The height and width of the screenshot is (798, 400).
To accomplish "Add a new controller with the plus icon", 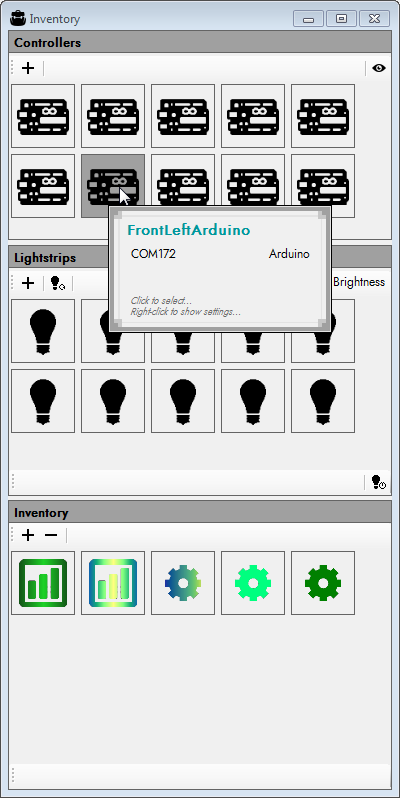I will (28, 68).
